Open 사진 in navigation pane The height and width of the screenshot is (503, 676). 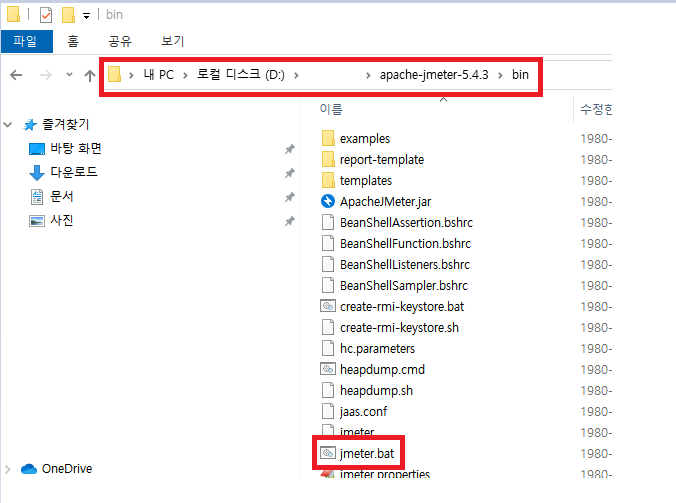[62, 221]
